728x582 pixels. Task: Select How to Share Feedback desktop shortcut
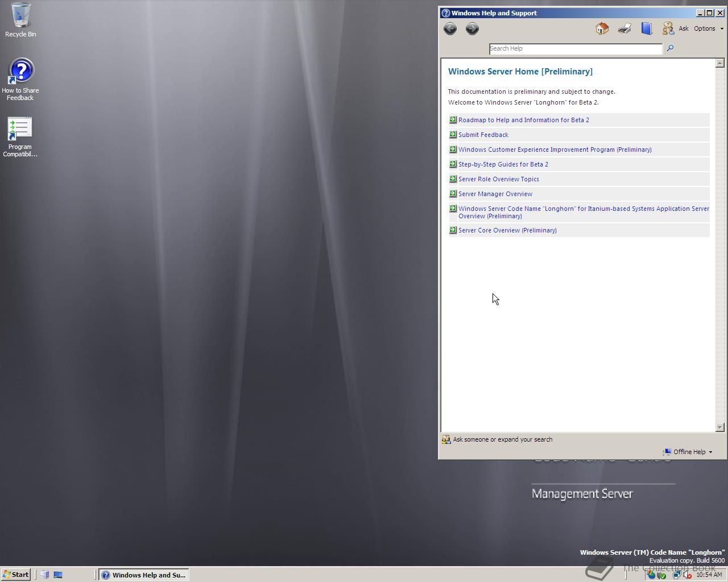pyautogui.click(x=20, y=80)
